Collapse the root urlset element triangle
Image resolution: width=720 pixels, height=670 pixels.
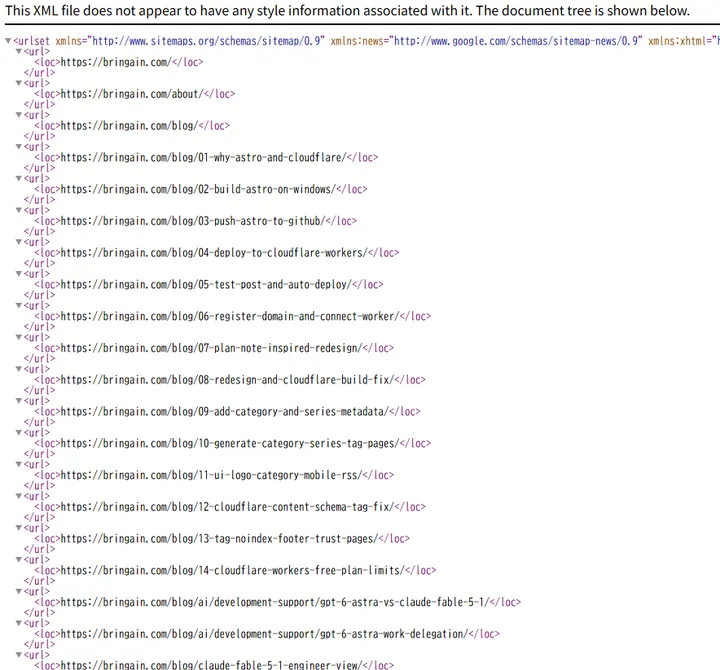(x=8, y=41)
